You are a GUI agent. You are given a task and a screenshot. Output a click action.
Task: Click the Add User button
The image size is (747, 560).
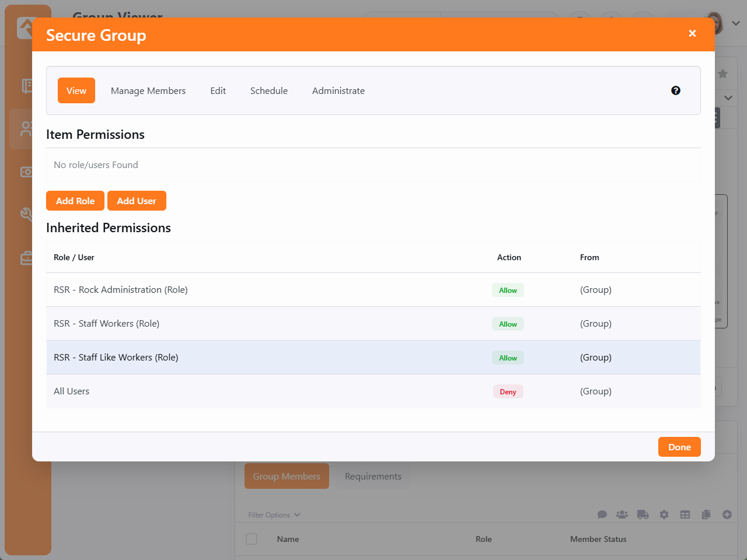[x=137, y=201]
